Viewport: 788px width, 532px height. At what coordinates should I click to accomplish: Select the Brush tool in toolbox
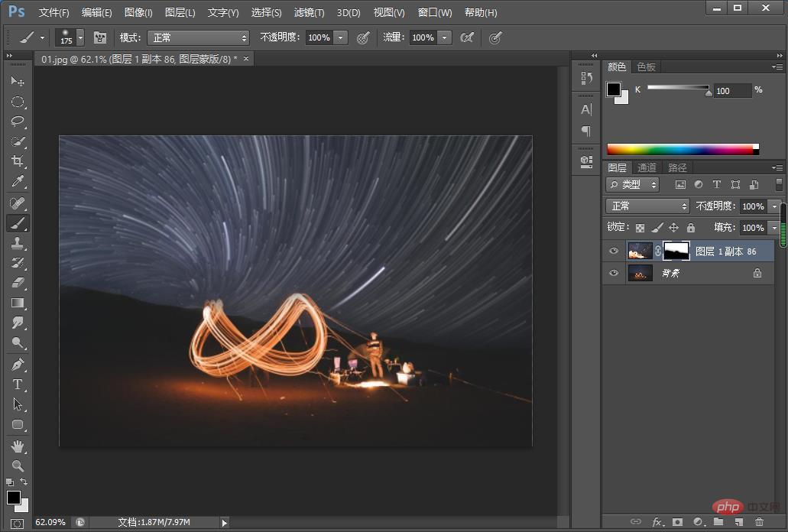pyautogui.click(x=18, y=223)
